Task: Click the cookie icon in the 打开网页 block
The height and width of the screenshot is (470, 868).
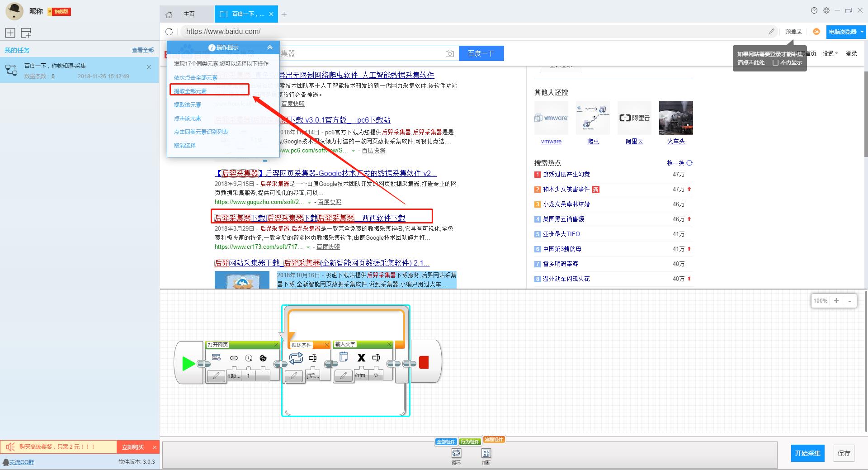Action: (263, 358)
